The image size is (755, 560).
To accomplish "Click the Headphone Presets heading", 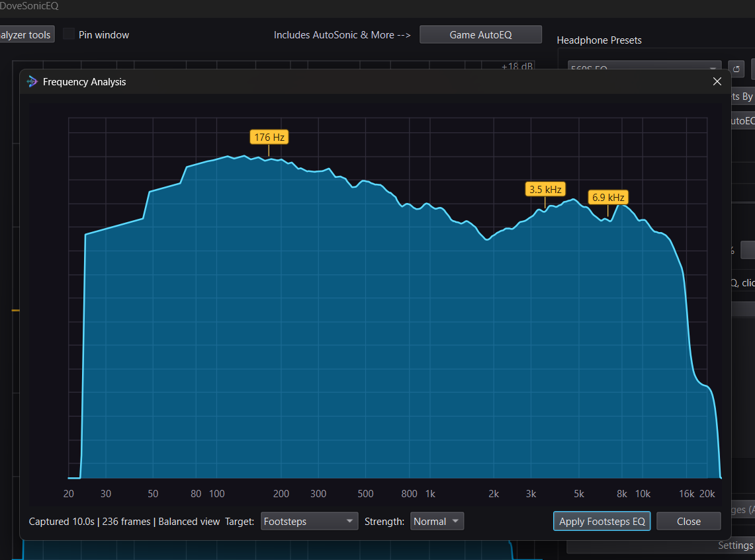I will tap(599, 40).
